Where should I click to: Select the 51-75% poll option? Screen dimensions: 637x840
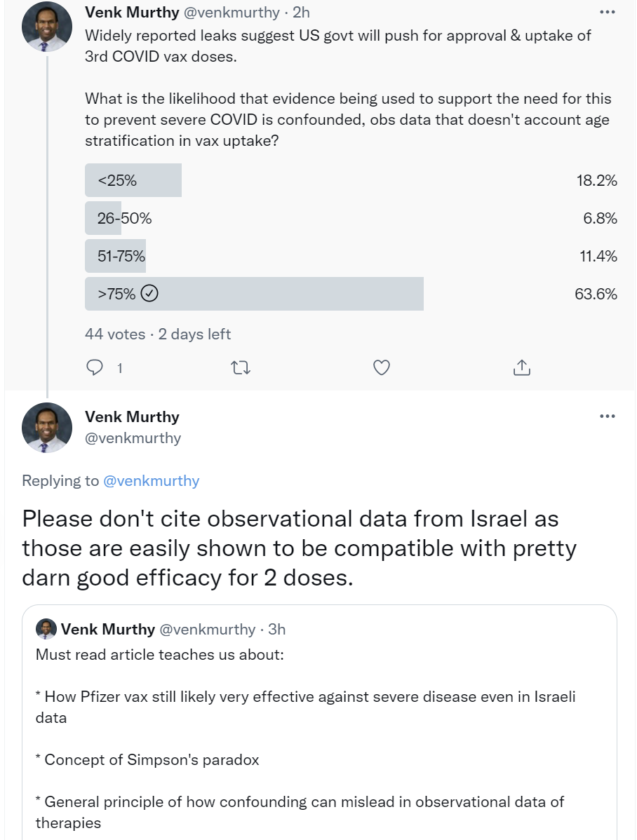121,256
